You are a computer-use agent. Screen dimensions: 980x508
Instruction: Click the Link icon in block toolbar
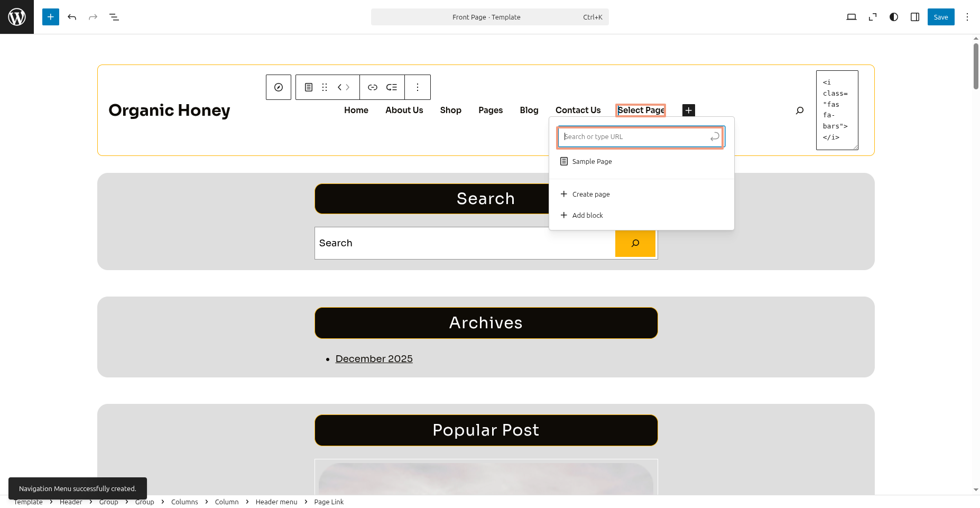[373, 87]
